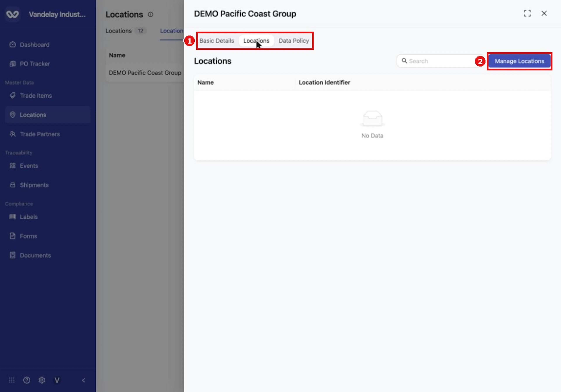
Task: Click the search magnifier icon
Action: click(x=404, y=61)
